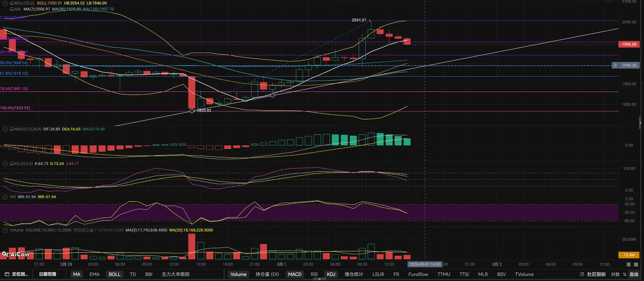Expand more sub-indicators arrow after TVolume

[x=541, y=274]
